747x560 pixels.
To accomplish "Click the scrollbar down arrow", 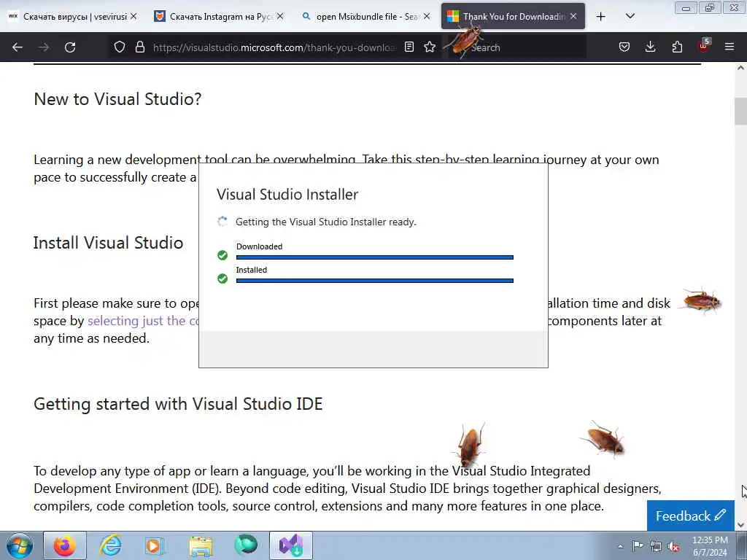I will point(740,525).
